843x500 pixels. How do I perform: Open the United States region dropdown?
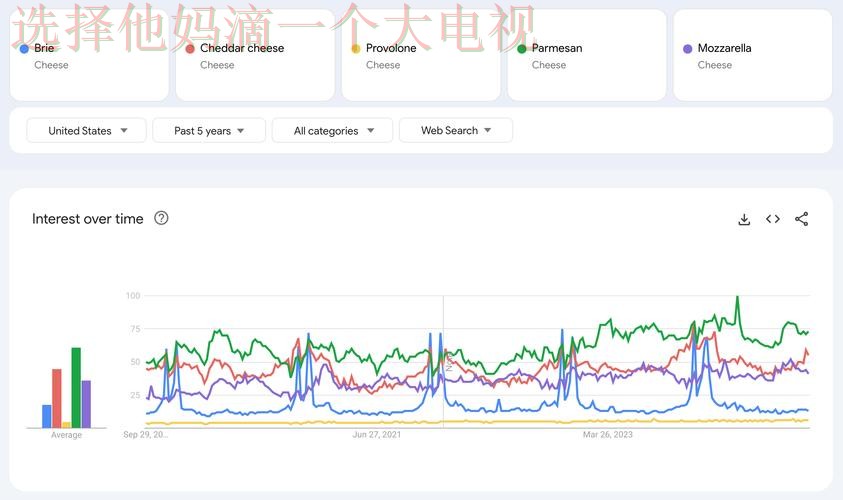click(x=87, y=131)
